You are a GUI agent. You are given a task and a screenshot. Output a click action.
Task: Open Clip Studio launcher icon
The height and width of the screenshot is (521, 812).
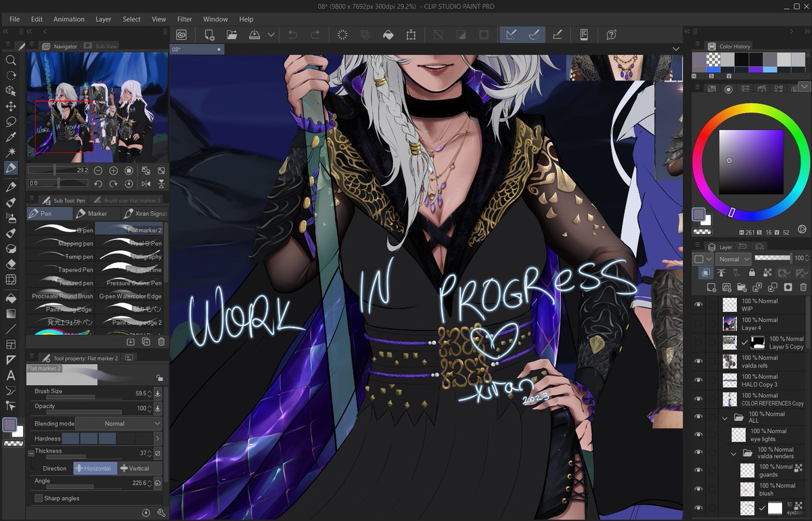[x=181, y=35]
